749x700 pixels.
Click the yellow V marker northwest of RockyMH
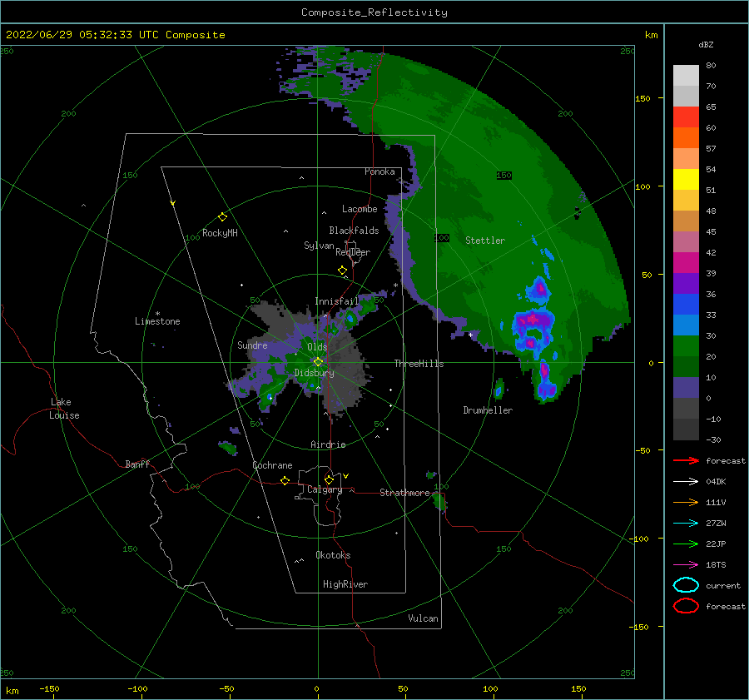[173, 203]
